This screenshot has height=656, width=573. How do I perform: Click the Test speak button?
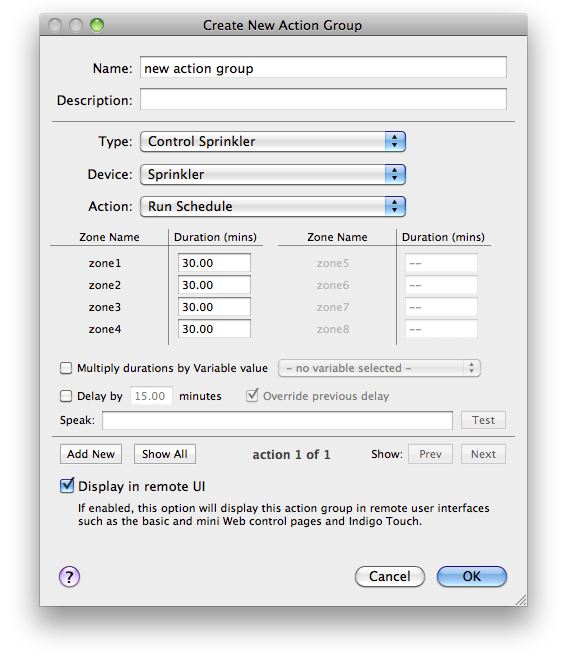[x=483, y=420]
